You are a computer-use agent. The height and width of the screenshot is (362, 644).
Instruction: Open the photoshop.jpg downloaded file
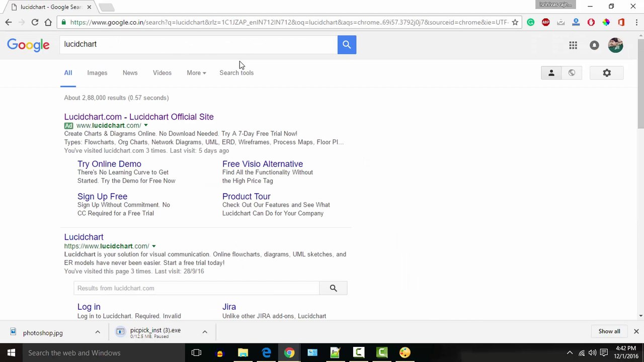point(43,333)
